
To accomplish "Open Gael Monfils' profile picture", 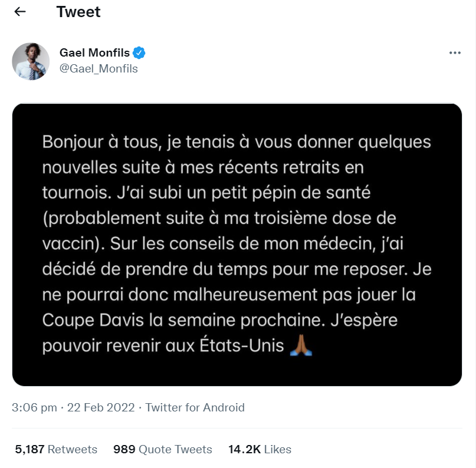I will (31, 61).
